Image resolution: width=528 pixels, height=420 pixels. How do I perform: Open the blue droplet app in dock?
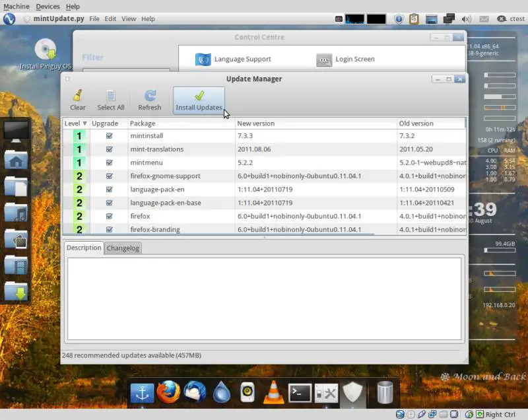[222, 392]
